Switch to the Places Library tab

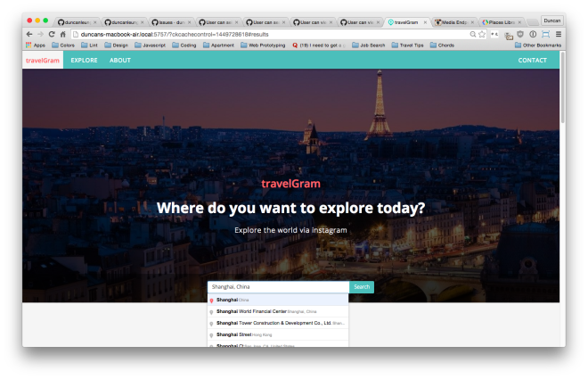click(x=500, y=22)
